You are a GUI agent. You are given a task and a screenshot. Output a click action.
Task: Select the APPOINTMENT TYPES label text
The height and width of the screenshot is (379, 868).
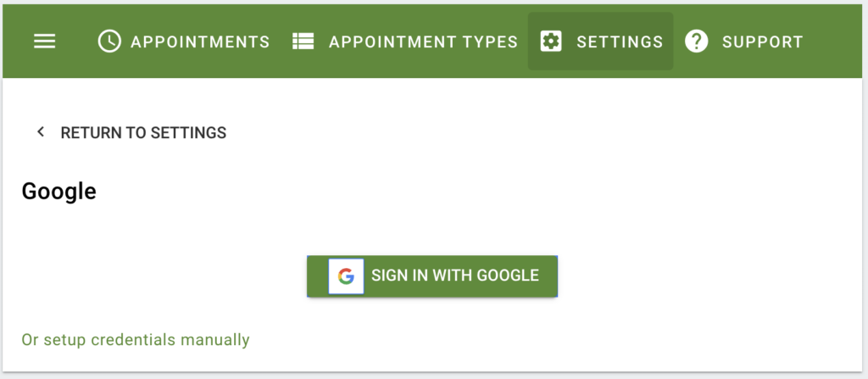tap(424, 42)
